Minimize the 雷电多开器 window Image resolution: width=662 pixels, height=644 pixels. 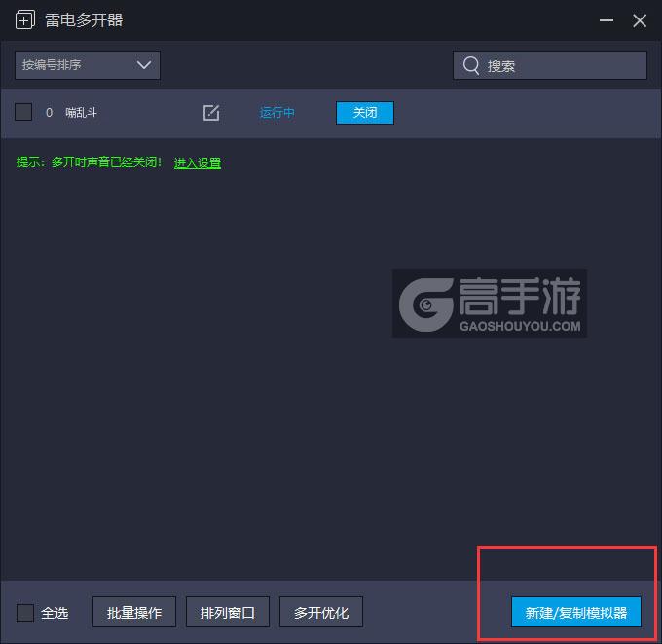(607, 20)
